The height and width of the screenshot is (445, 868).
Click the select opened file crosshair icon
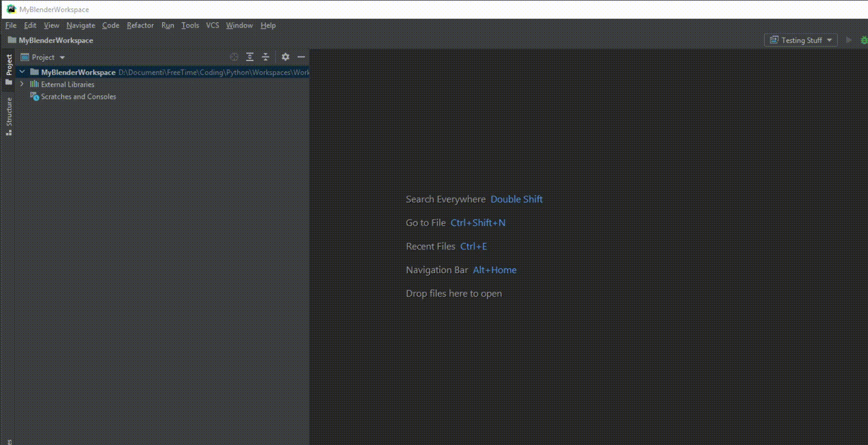pos(234,57)
